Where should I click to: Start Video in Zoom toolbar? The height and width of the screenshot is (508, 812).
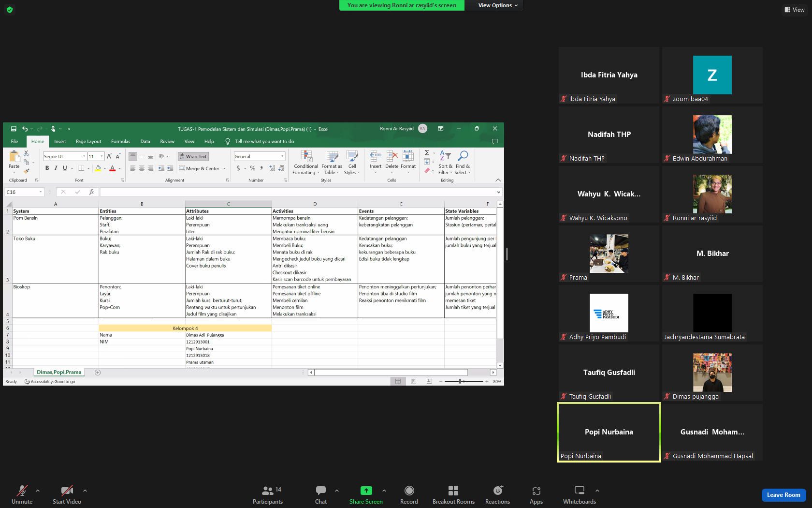[x=67, y=494]
